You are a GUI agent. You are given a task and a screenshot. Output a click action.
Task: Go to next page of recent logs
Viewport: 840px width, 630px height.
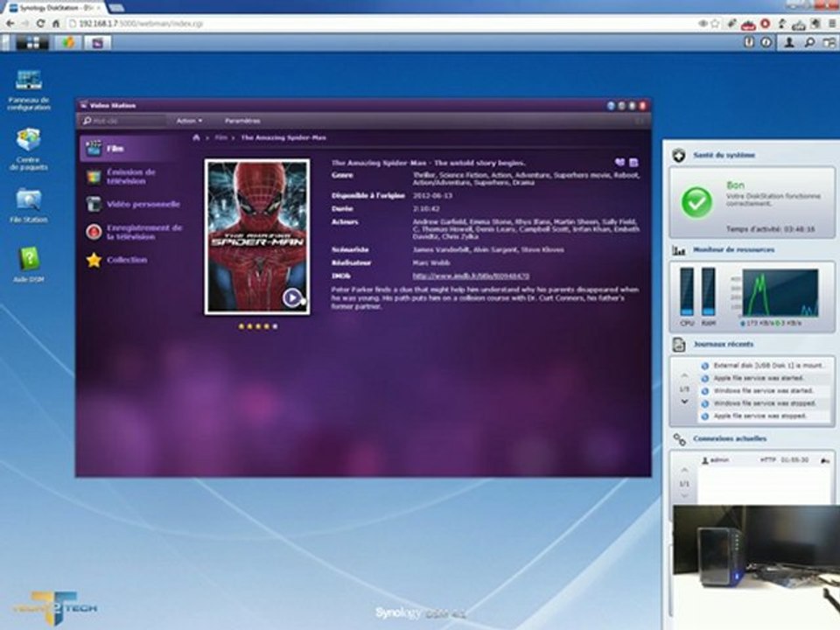tap(683, 402)
